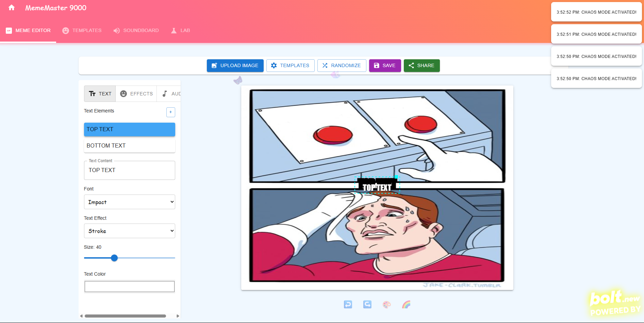Open the Soundboard section via its speaker icon
Viewport: 644px width, 323px height.
click(117, 30)
